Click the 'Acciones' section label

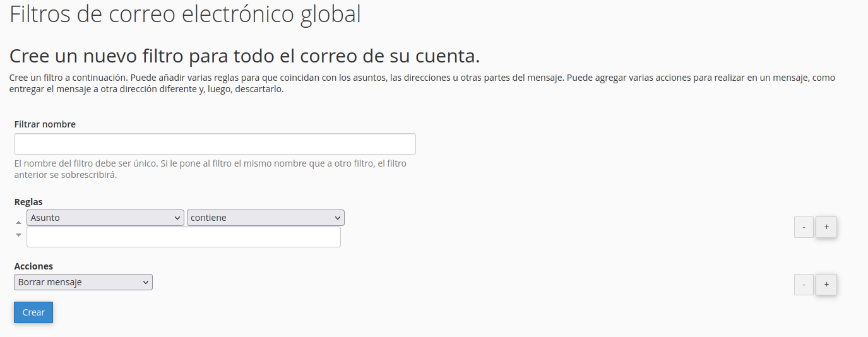[x=33, y=266]
